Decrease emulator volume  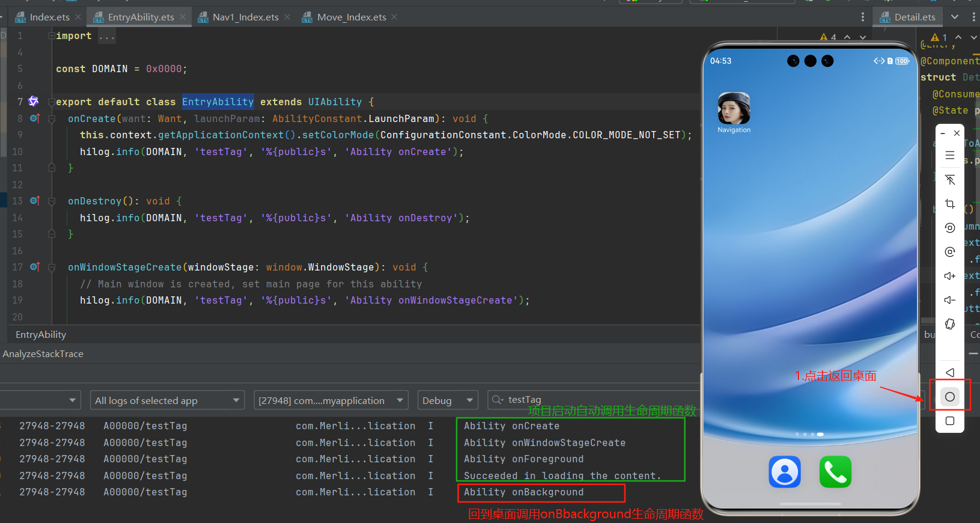coord(949,300)
